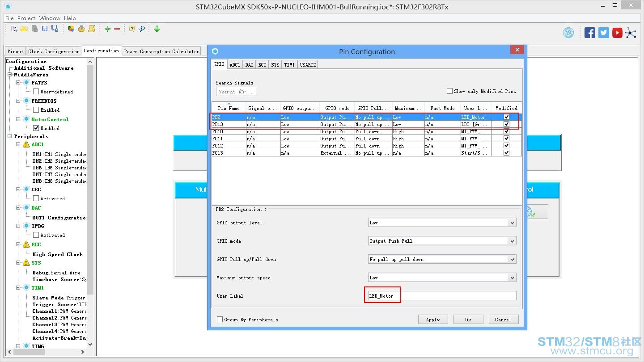Collapse the MiddleWares tree node

tap(10, 75)
